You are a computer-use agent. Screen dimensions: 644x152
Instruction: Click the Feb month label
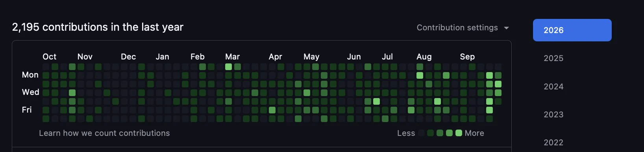click(198, 57)
